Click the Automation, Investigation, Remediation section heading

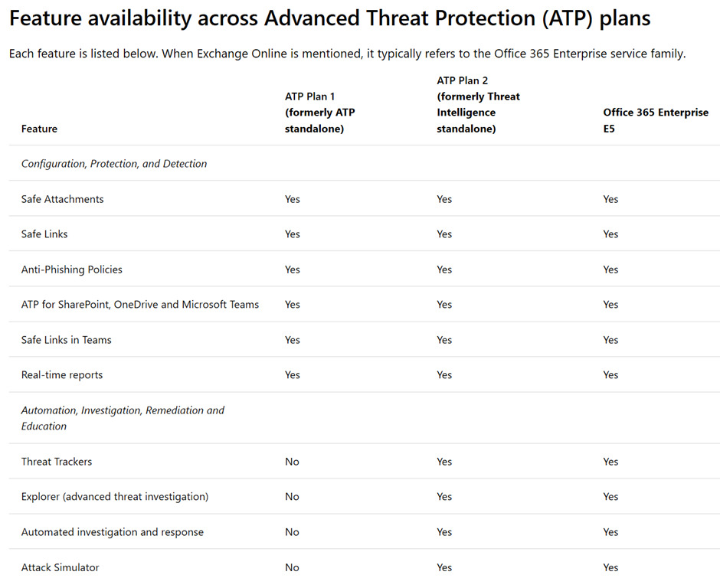(123, 418)
